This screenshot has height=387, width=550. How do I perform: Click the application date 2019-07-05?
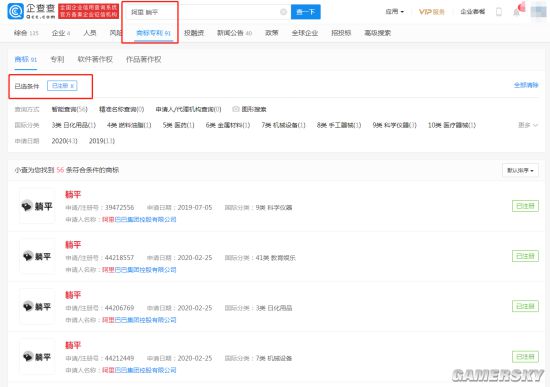195,207
